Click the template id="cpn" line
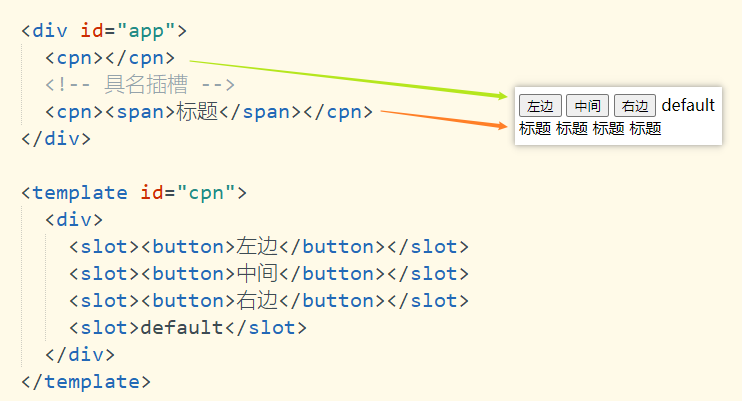 pos(134,193)
